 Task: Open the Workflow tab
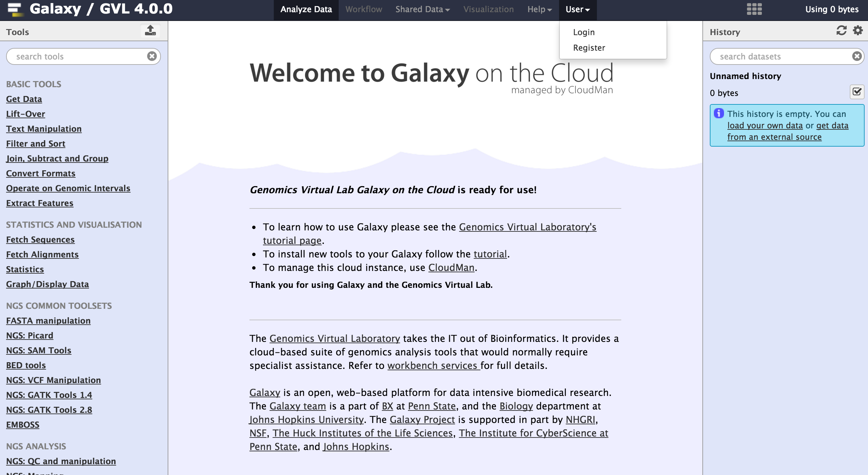364,9
